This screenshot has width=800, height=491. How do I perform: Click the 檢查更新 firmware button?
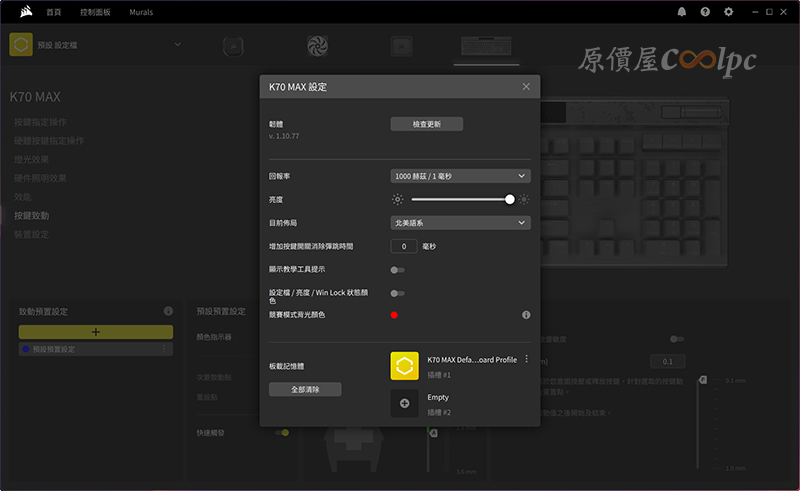click(x=427, y=124)
